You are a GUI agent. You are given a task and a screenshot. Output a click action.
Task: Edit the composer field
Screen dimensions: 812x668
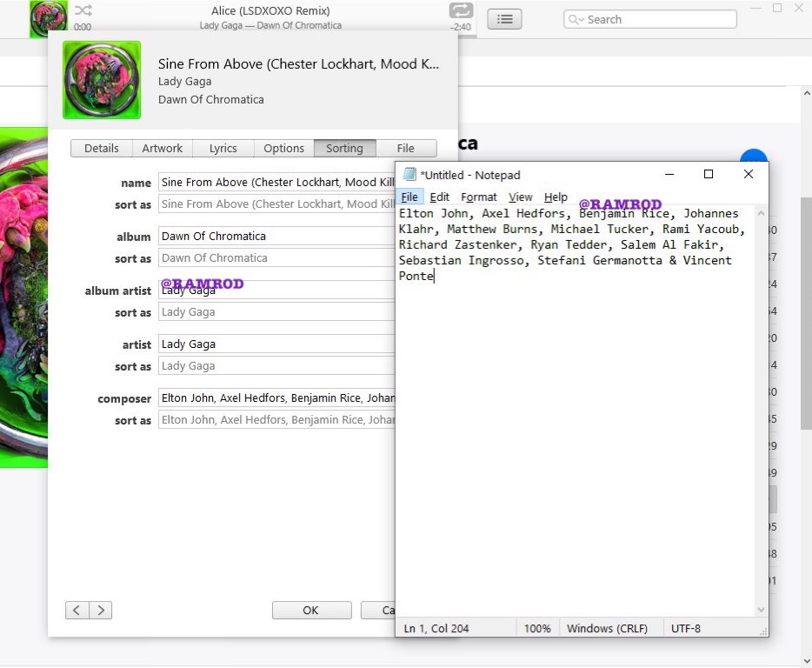pyautogui.click(x=276, y=398)
